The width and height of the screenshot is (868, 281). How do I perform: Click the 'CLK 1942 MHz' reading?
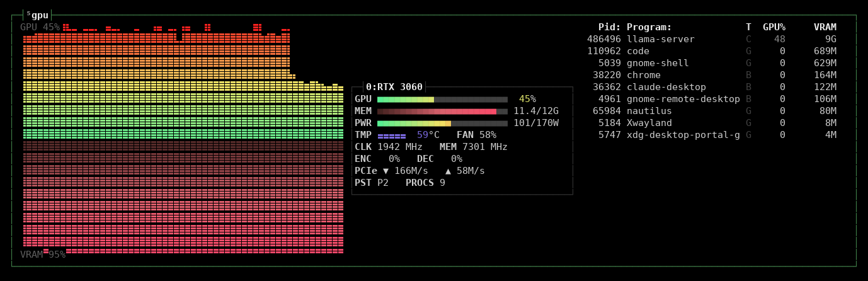tap(389, 147)
